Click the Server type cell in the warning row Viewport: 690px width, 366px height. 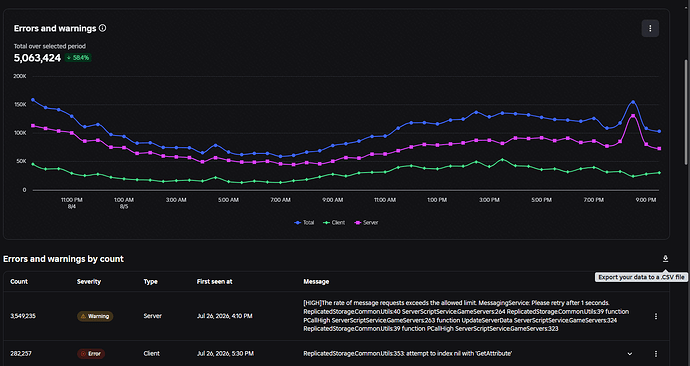(152, 316)
